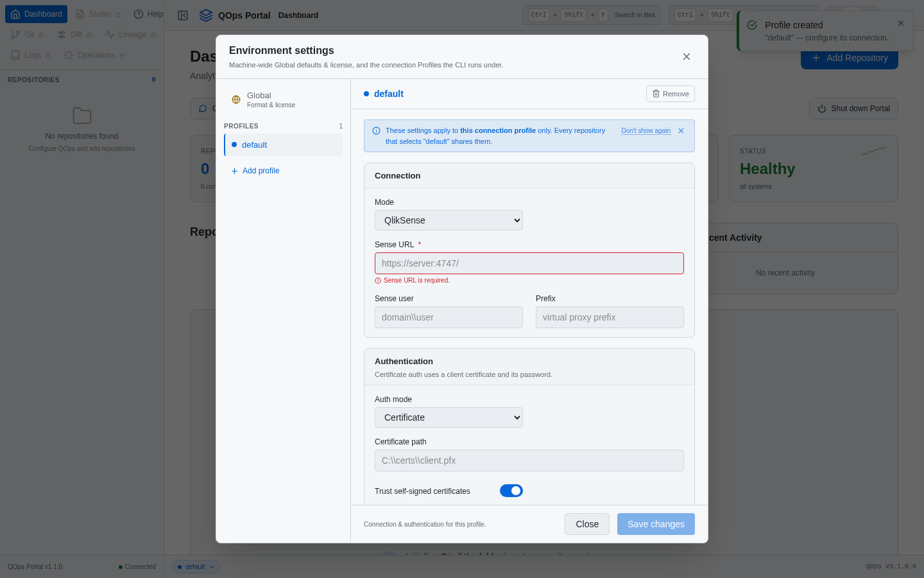Click Add Repository button

(850, 58)
